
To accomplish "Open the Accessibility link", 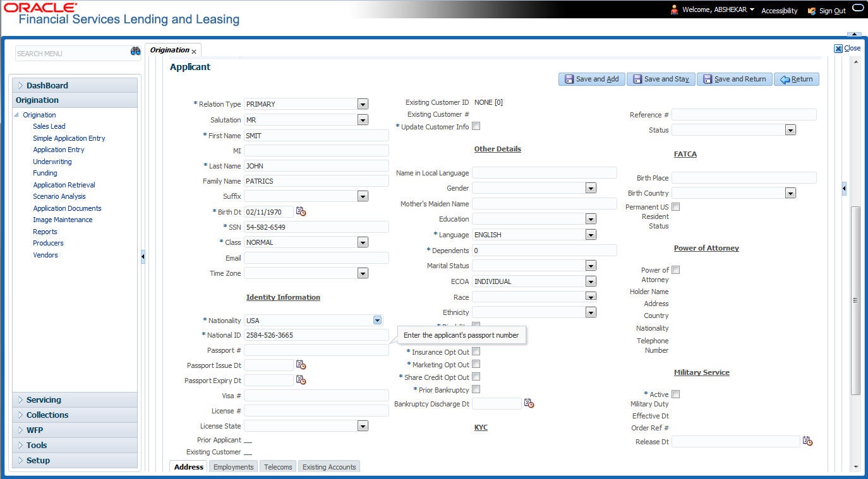I will 780,11.
